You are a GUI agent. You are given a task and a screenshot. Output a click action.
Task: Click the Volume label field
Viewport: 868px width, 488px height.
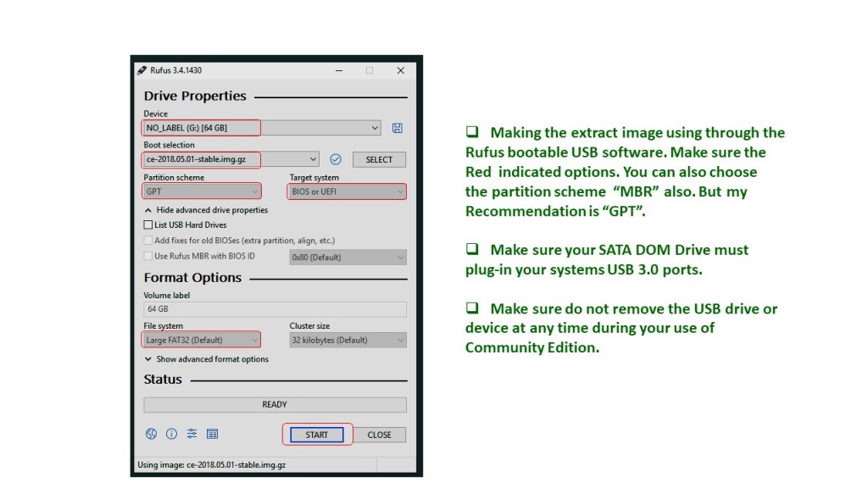coord(275,309)
